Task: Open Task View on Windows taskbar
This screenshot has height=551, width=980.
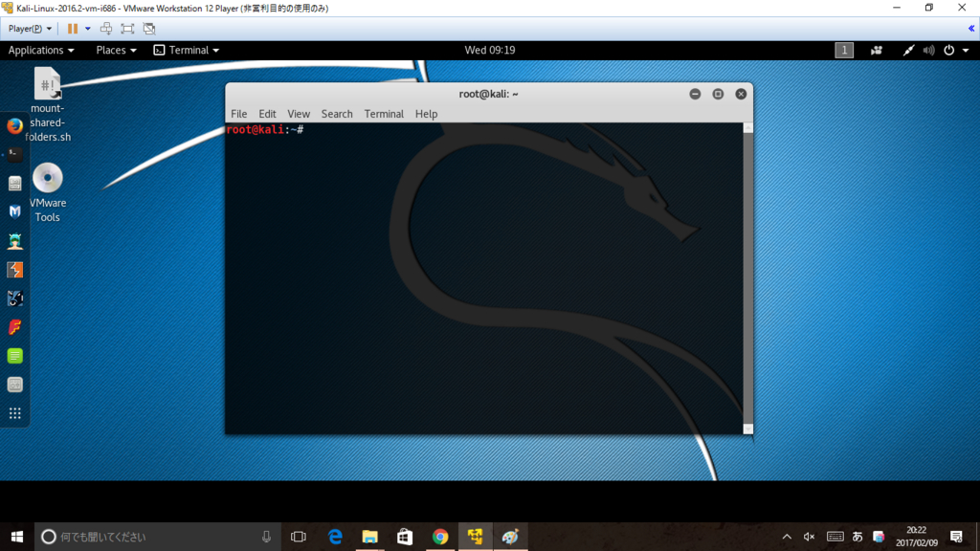Action: (x=299, y=537)
